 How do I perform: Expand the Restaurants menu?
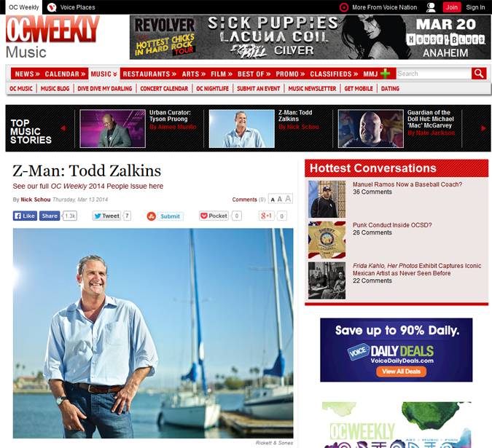tap(149, 74)
